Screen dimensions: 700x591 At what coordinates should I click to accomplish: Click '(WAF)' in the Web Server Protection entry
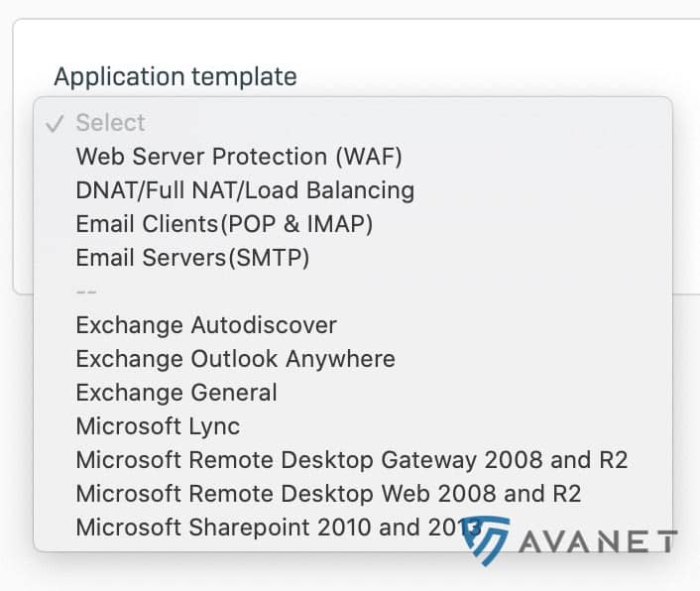coord(369,157)
